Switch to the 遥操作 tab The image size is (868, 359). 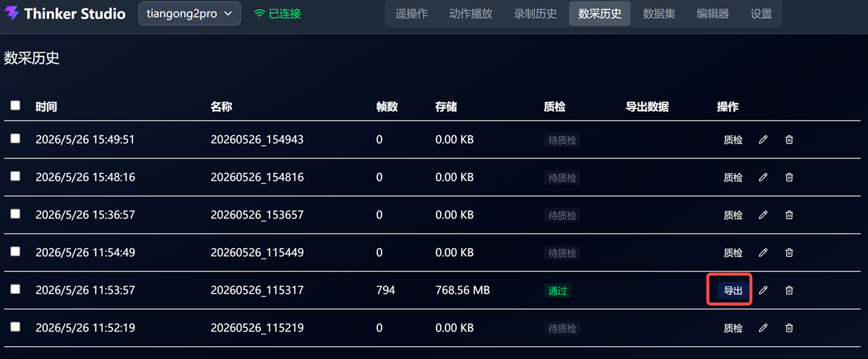(x=412, y=13)
